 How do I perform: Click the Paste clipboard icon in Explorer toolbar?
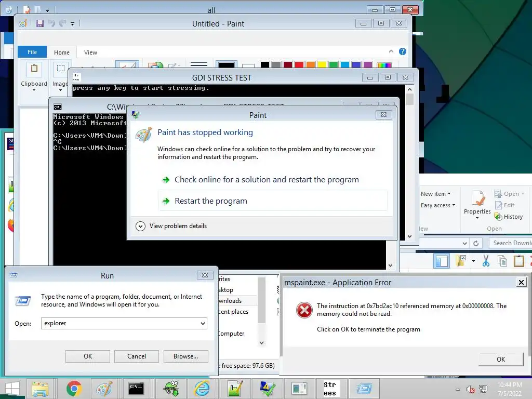click(519, 261)
